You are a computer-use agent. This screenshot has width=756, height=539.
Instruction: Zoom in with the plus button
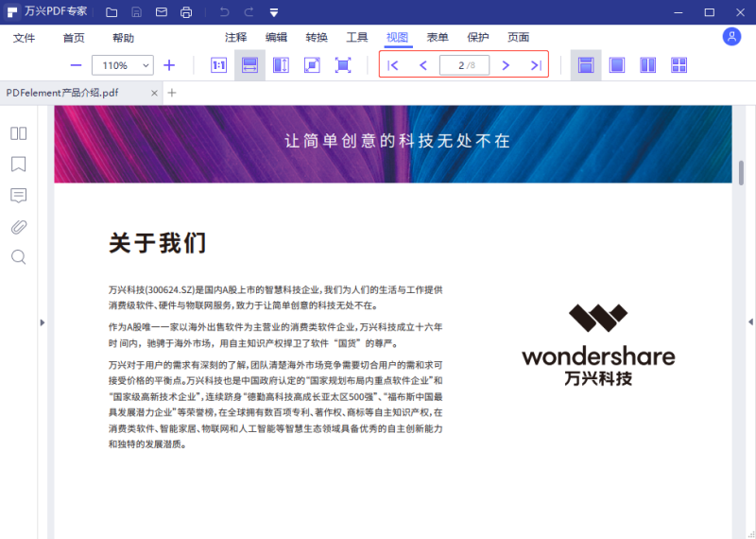169,65
